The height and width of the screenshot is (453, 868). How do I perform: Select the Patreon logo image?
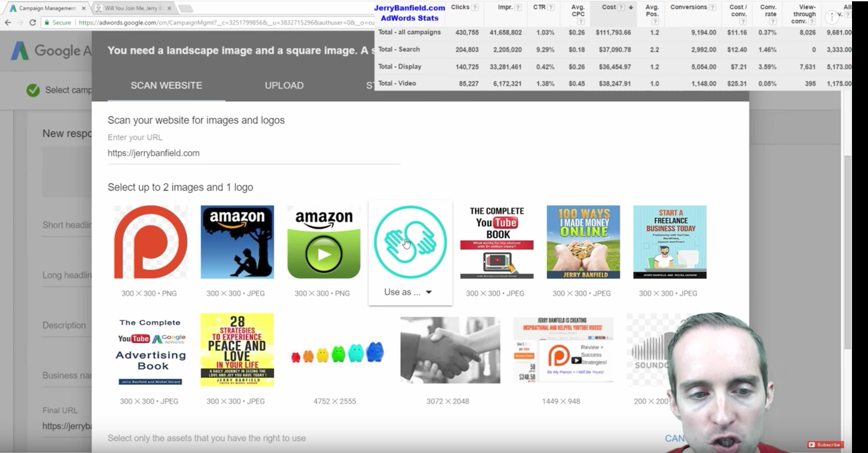pos(150,242)
